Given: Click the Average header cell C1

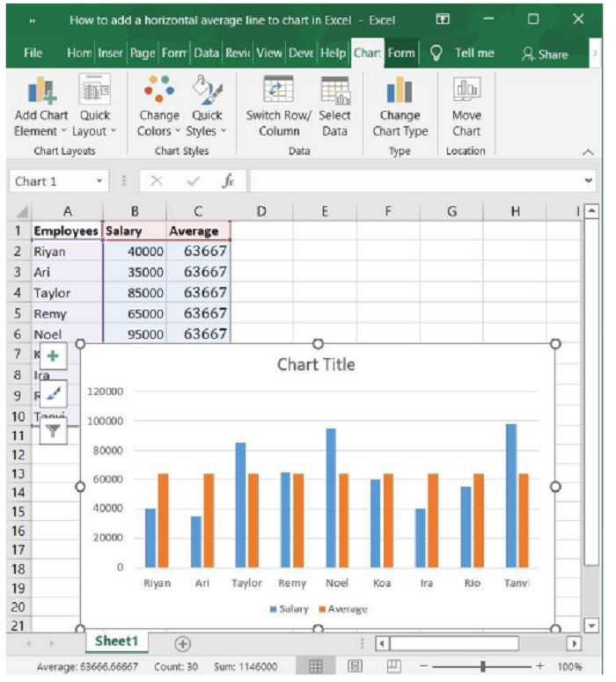Looking at the screenshot, I should coord(198,231).
